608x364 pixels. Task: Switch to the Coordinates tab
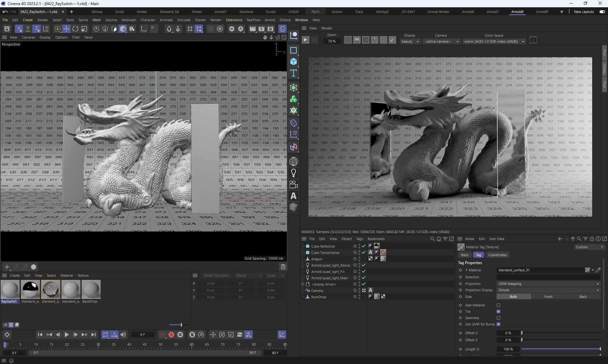coord(497,255)
